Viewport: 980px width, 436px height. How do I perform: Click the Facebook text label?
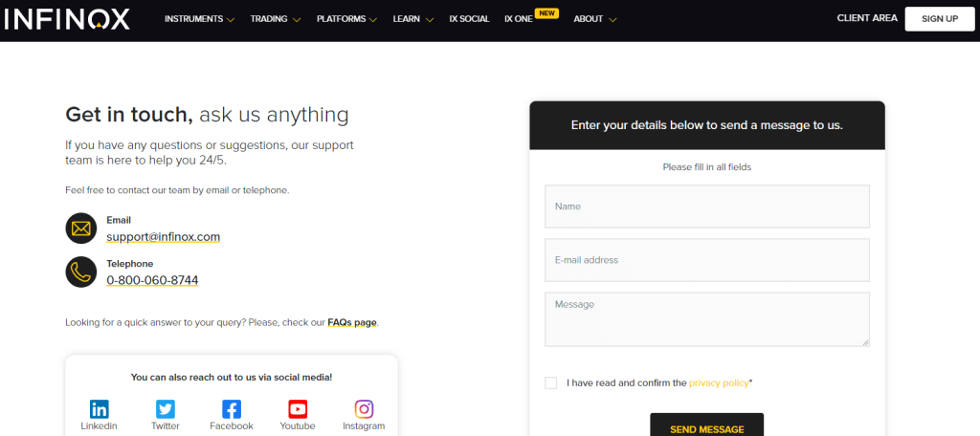tap(232, 426)
